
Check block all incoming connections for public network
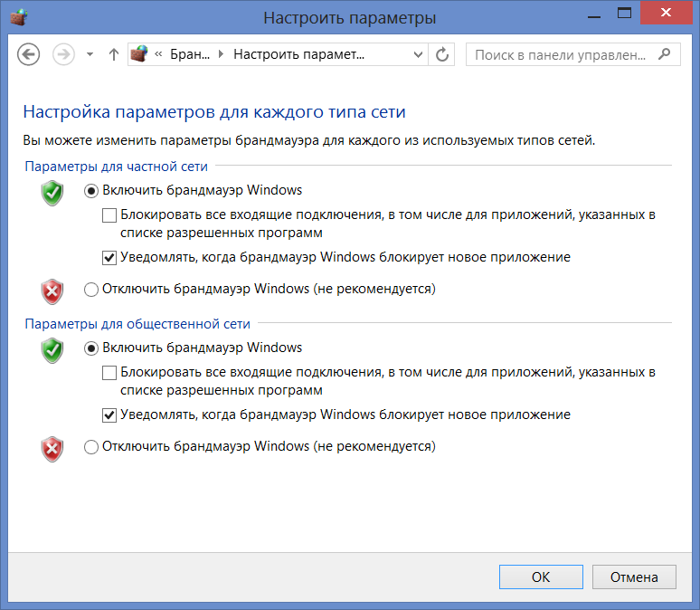pyautogui.click(x=109, y=373)
